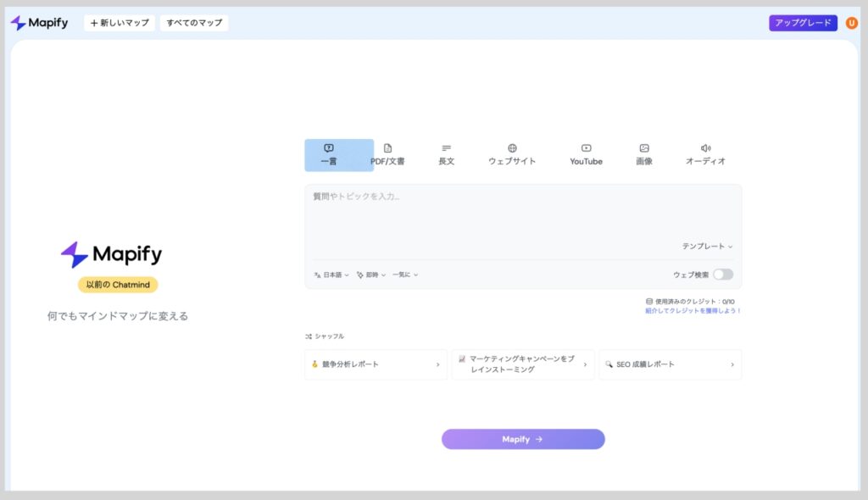
Task: Open the 日本語 language dropdown
Action: [x=331, y=275]
